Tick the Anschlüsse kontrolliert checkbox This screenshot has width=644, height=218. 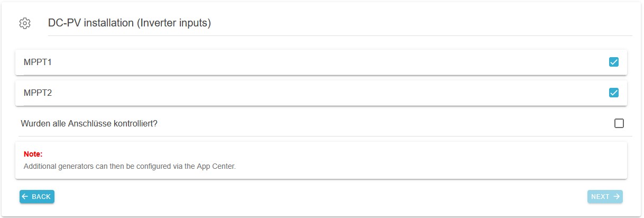(619, 123)
